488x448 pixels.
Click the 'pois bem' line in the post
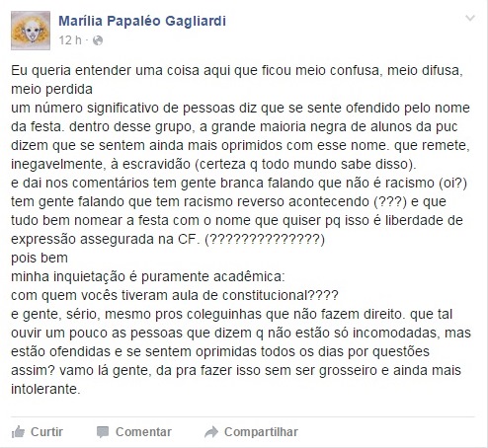click(x=40, y=258)
